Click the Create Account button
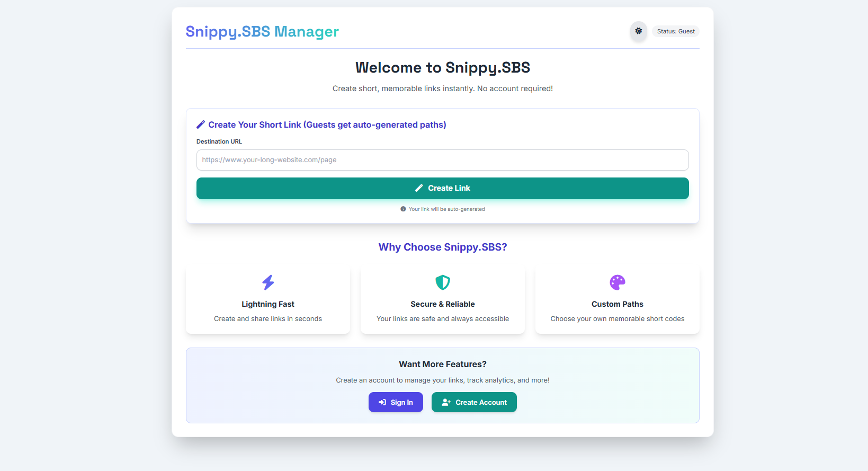 coord(474,402)
